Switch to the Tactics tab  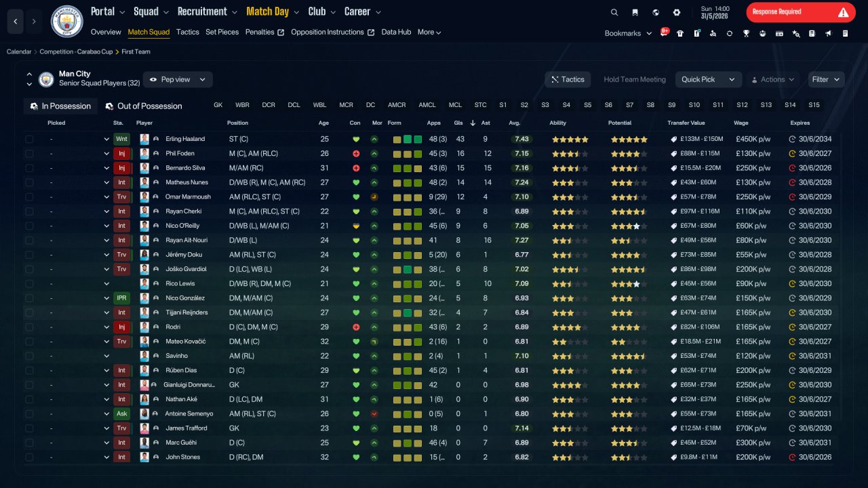coord(188,32)
